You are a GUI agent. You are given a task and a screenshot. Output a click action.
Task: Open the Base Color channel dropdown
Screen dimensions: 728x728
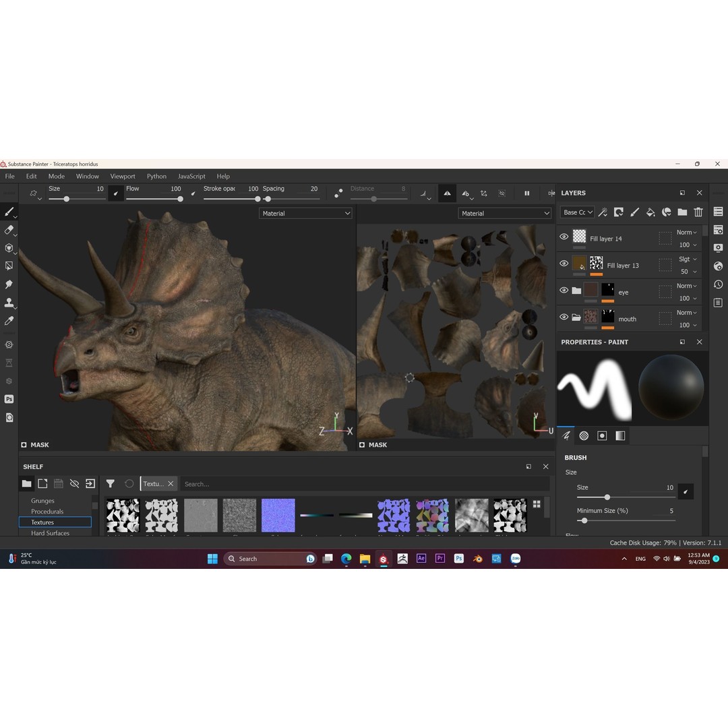click(x=578, y=212)
